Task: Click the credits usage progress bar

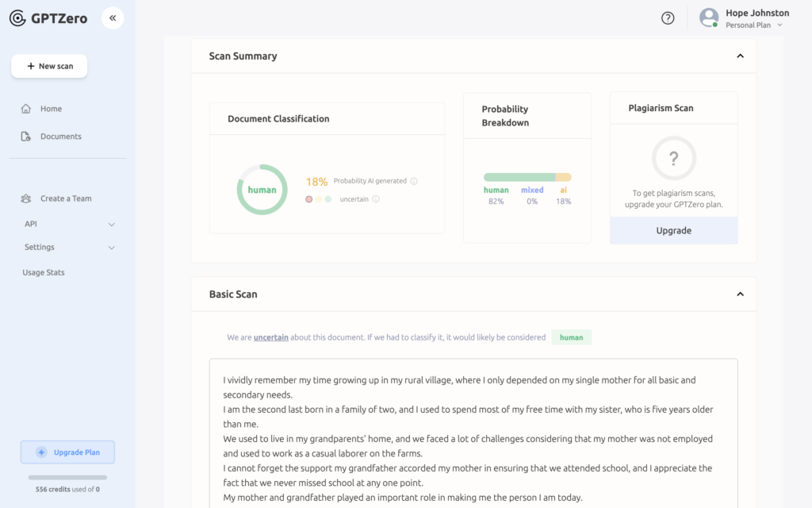Action: coord(67,478)
